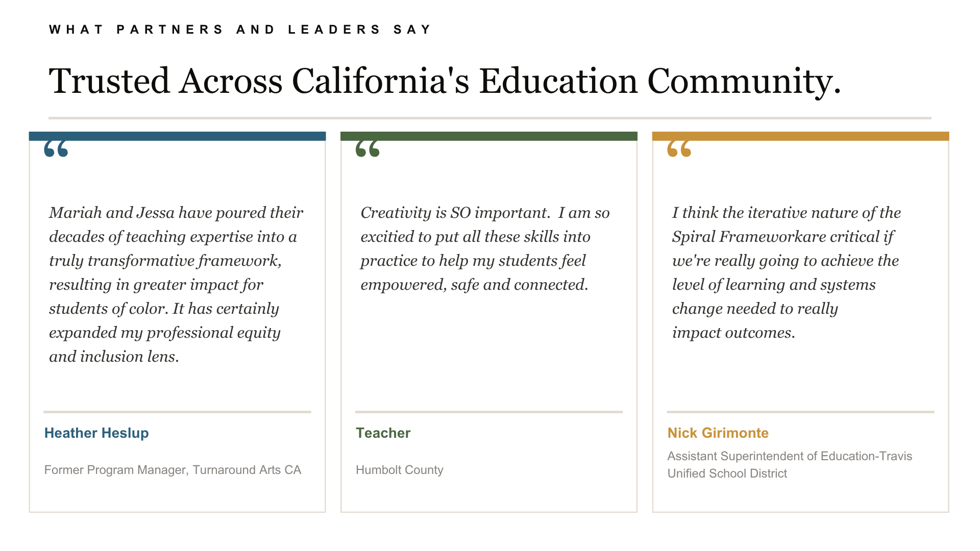This screenshot has width=980, height=551.
Task: Click the Teacher attribution heading
Action: pos(383,433)
